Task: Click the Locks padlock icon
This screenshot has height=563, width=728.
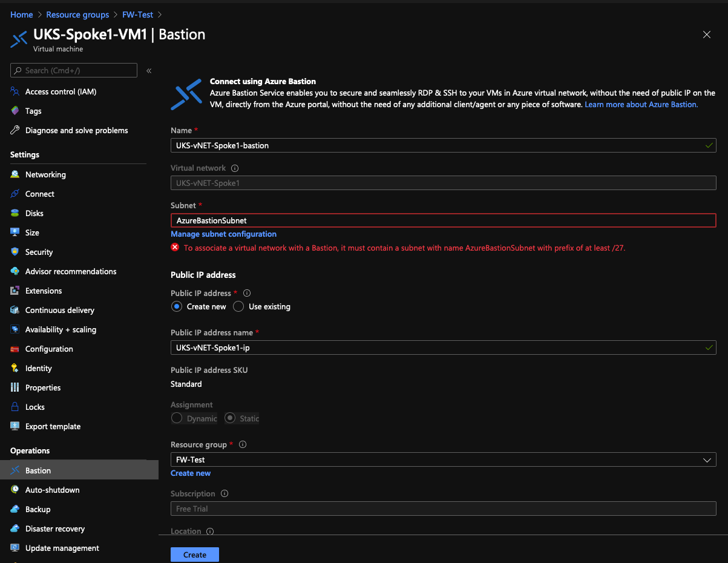Action: 15,407
